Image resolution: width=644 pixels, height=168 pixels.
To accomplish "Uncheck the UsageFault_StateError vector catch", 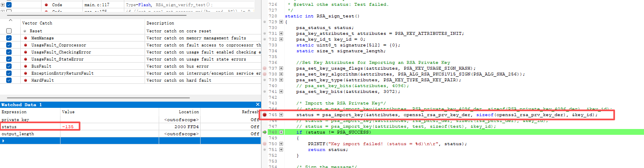I will [9, 59].
